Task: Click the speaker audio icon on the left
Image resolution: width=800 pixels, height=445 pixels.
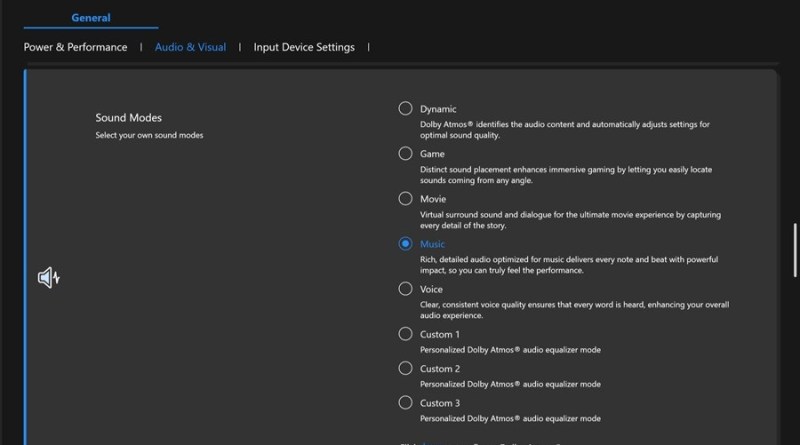Action: pyautogui.click(x=49, y=278)
